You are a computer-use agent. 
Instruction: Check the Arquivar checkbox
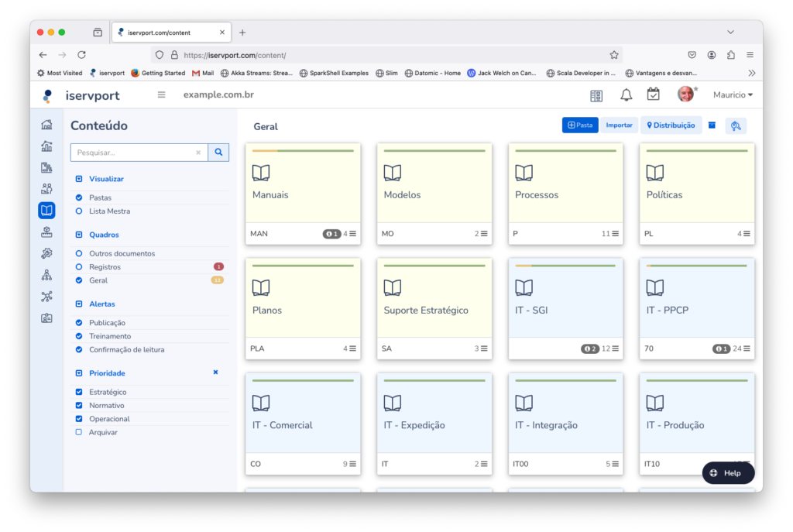tap(79, 432)
